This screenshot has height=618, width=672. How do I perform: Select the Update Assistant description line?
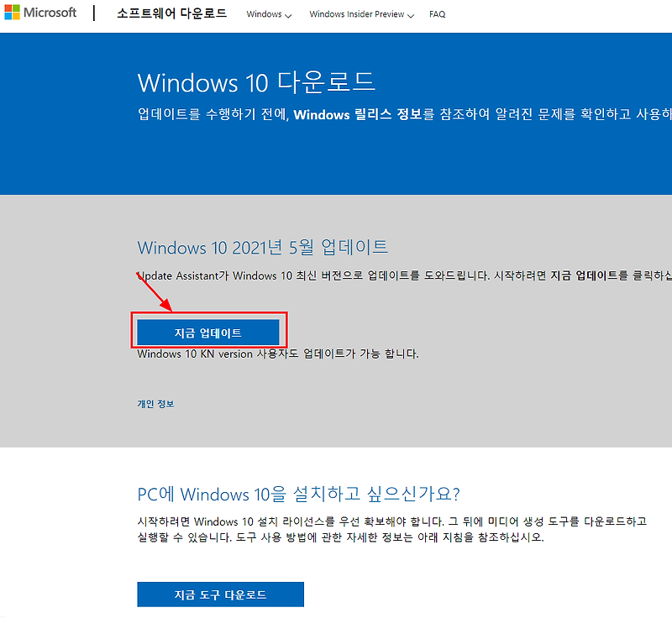click(x=405, y=275)
